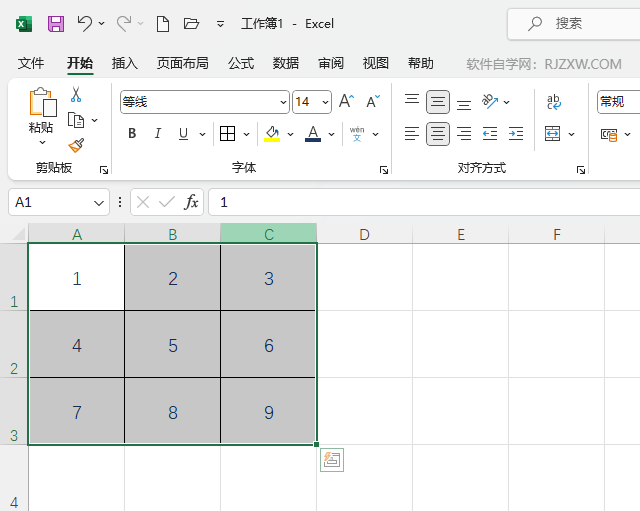Cut selection with scissors icon
Viewport: 640px width, 511px height.
[76, 94]
